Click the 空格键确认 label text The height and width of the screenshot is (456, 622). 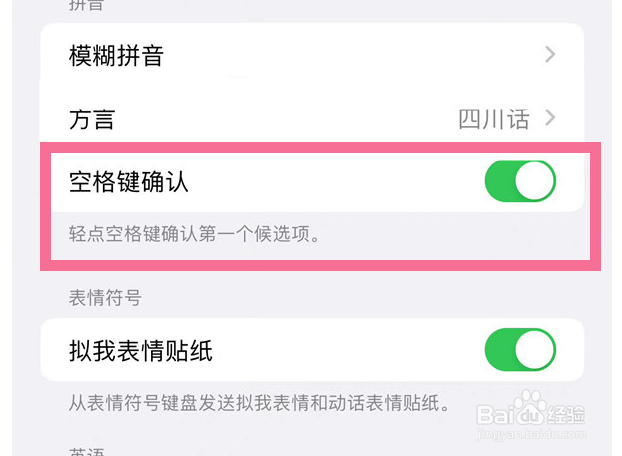(x=129, y=182)
